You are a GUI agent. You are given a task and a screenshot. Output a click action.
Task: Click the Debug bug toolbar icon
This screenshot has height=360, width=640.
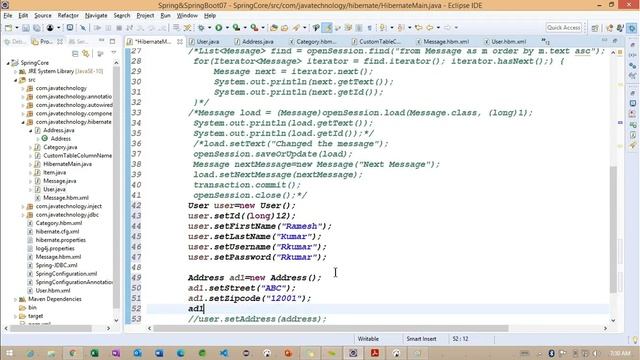(x=201, y=28)
